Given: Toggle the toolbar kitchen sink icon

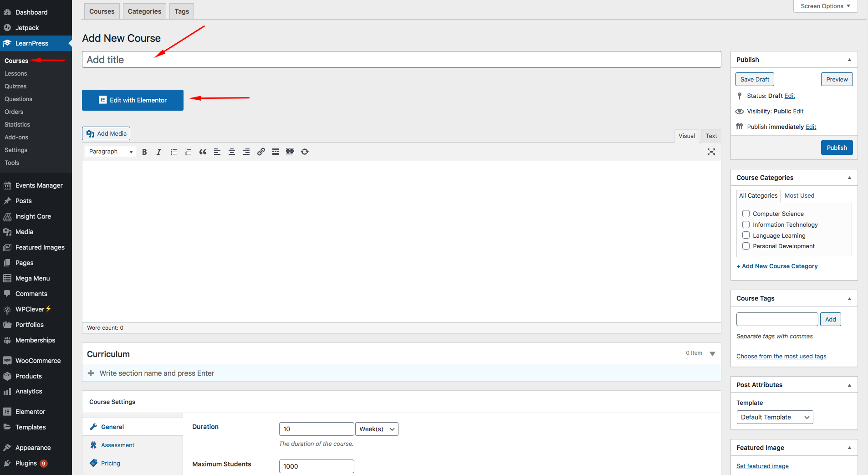Looking at the screenshot, I should pos(290,152).
